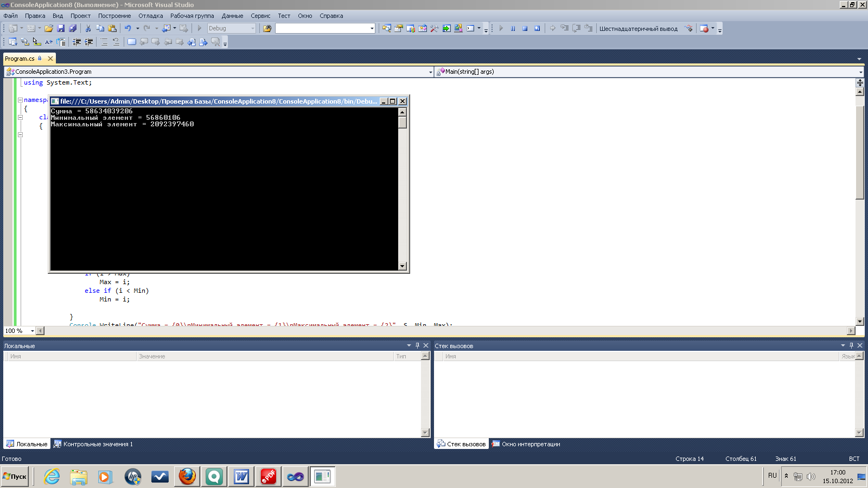Open the Сервис menu
Image resolution: width=868 pixels, height=488 pixels.
click(260, 16)
